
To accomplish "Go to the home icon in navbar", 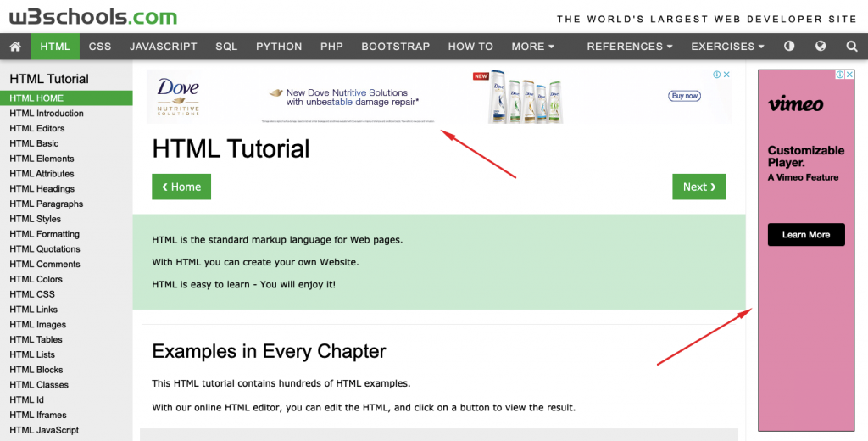I will (15, 47).
